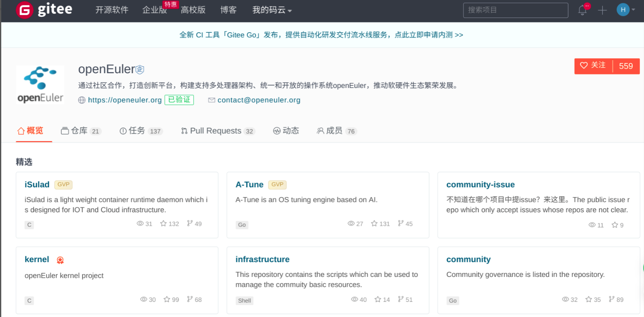Click the watch eye icon on A-Tune card
The width and height of the screenshot is (644, 317).
pyautogui.click(x=351, y=223)
